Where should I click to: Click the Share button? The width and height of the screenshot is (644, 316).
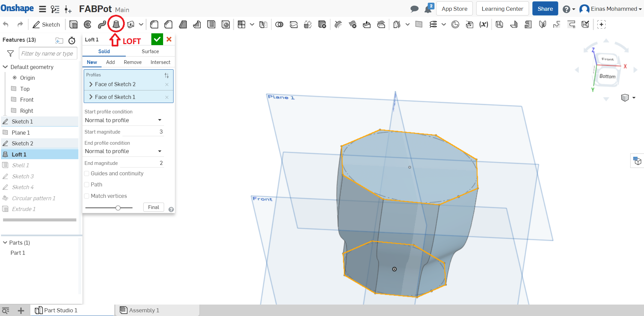[x=545, y=9]
